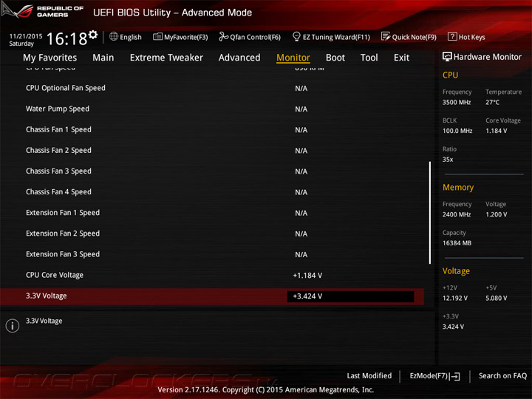Click the 100.0 MHz BCLK value

tap(457, 131)
